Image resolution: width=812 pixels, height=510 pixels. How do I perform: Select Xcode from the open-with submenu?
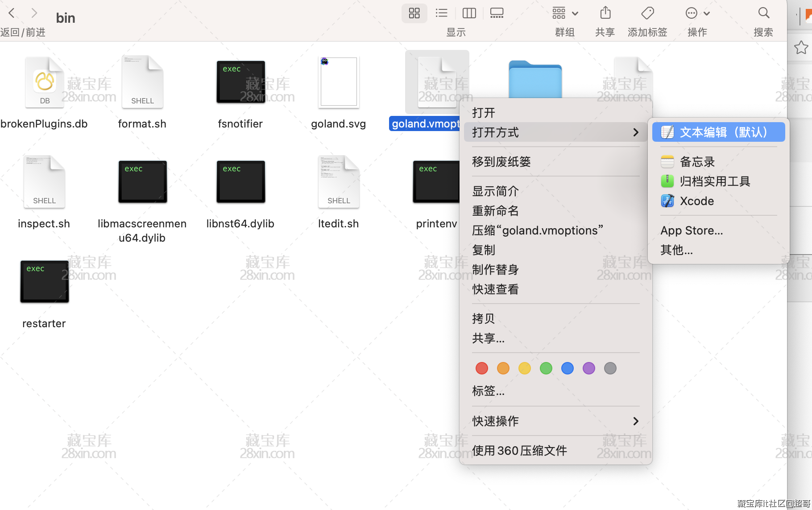pos(696,201)
